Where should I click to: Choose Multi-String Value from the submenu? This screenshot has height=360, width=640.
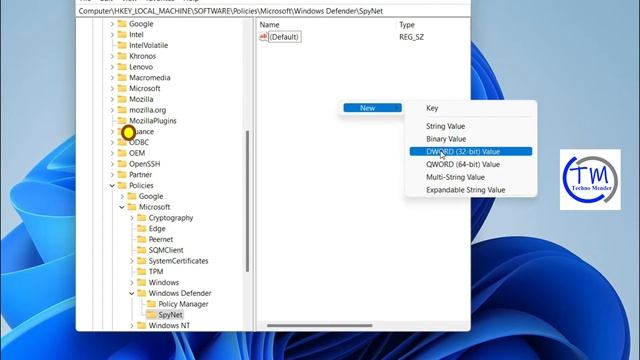471,177
